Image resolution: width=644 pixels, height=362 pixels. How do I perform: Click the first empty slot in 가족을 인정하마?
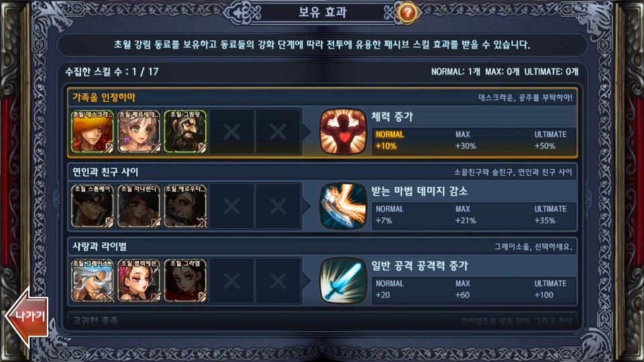(231, 132)
